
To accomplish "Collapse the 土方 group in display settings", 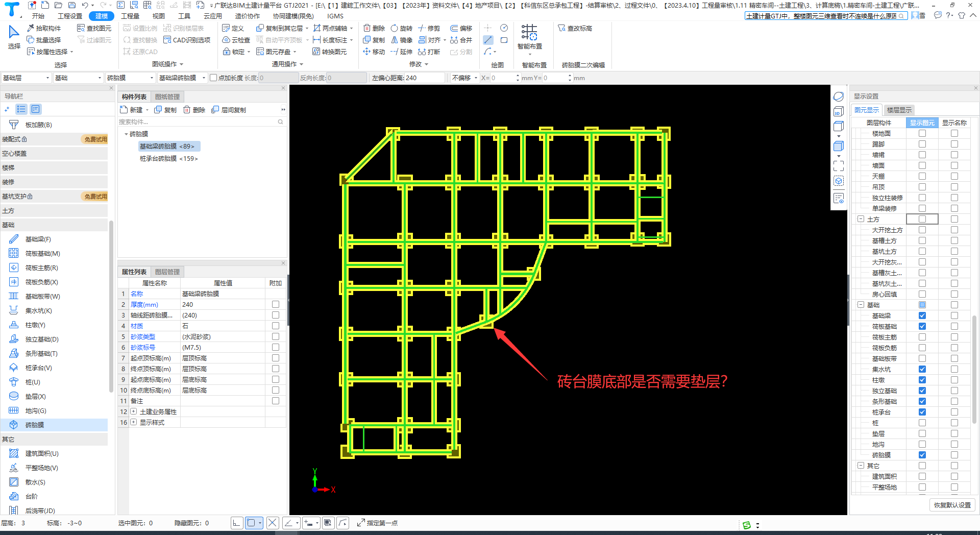I will (861, 219).
